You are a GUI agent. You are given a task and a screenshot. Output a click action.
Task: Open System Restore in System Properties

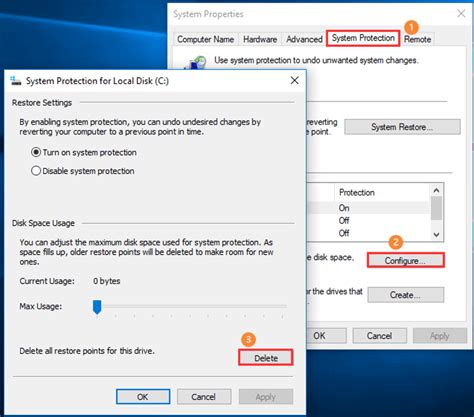(402, 127)
